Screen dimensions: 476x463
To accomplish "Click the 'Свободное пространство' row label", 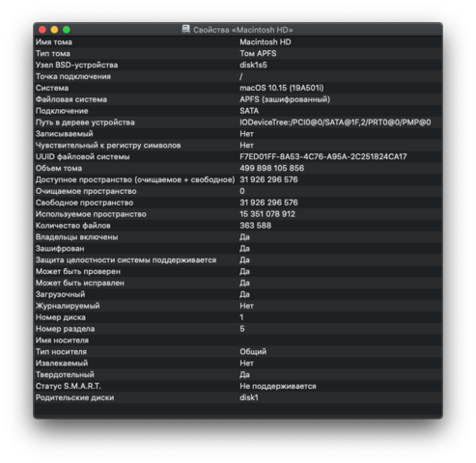I will click(84, 203).
